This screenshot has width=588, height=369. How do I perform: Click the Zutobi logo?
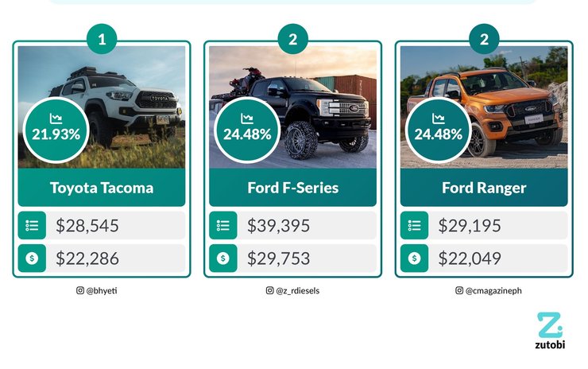click(548, 332)
